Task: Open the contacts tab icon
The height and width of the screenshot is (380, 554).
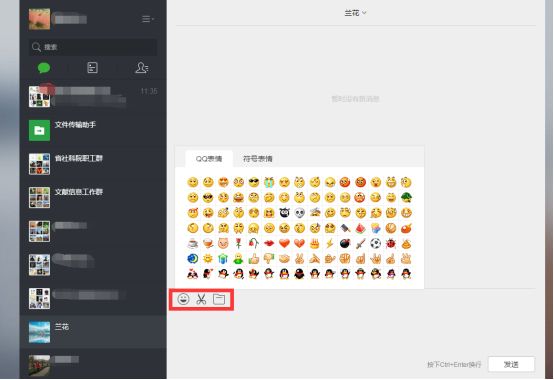Action: 141,67
